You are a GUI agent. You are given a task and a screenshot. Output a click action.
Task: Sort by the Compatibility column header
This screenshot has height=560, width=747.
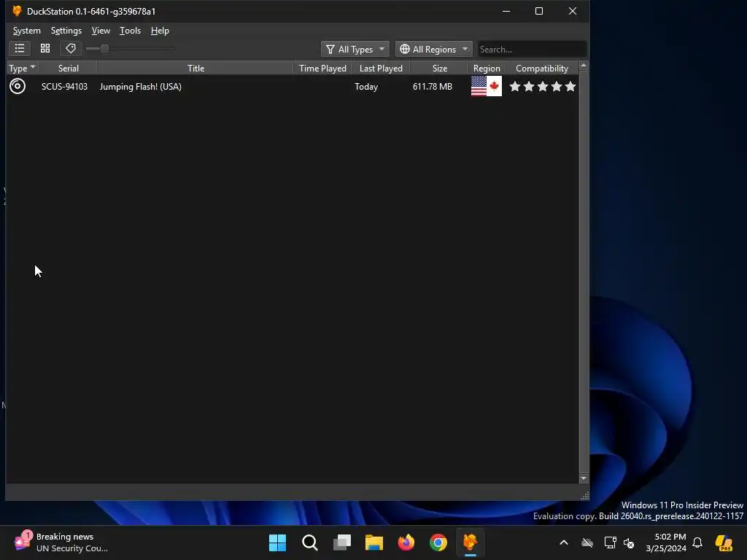(542, 68)
